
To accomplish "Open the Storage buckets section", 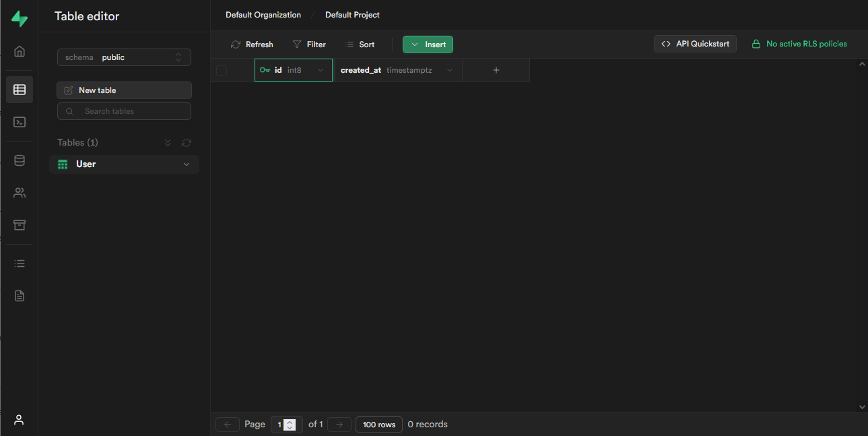I will pyautogui.click(x=19, y=224).
